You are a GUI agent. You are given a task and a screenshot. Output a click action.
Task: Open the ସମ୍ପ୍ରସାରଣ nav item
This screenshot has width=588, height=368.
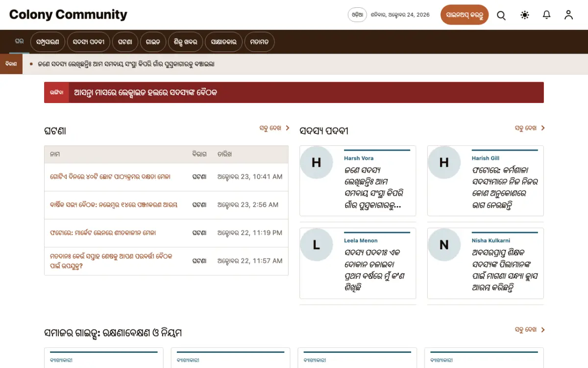48,42
